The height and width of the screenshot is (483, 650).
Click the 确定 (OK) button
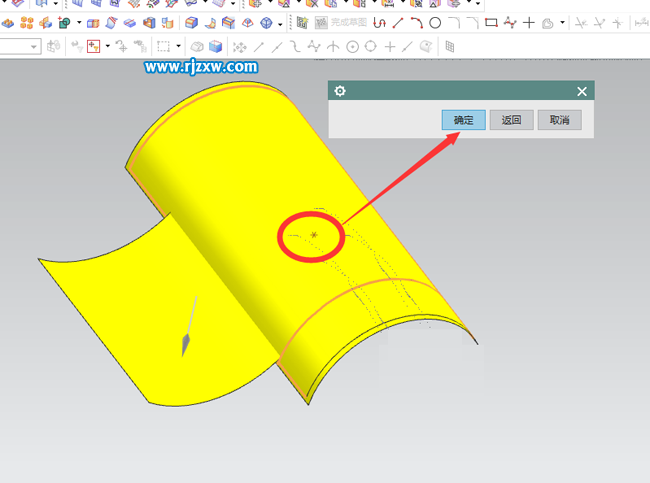(x=463, y=120)
